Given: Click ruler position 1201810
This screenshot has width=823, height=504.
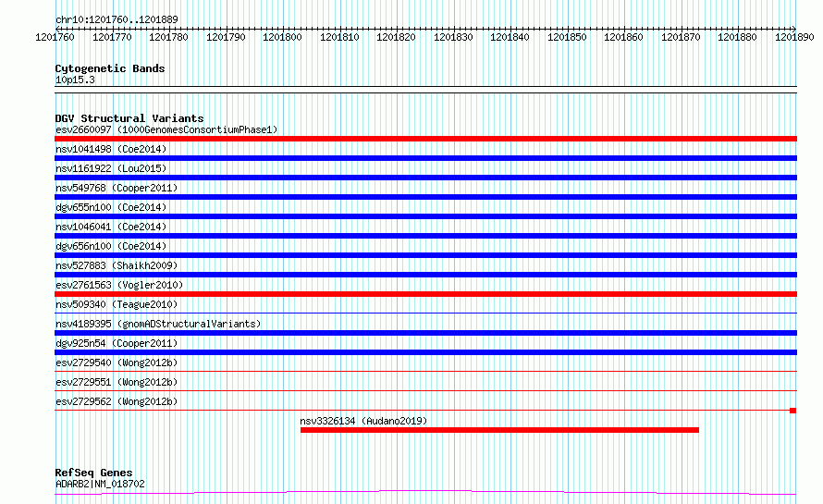Looking at the screenshot, I should 339,37.
